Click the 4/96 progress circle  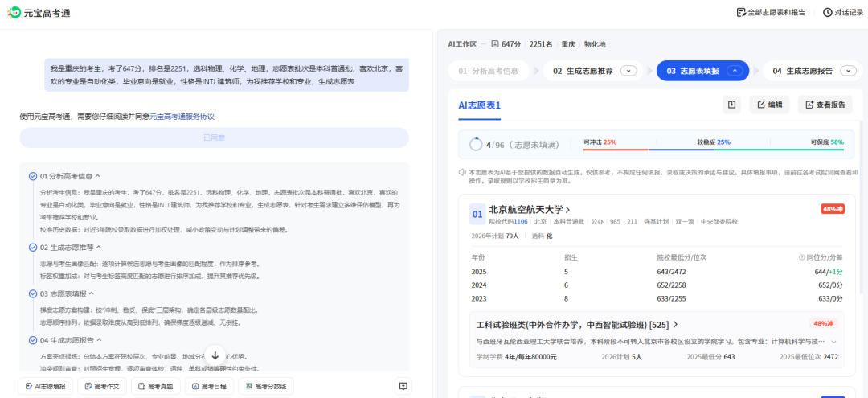pyautogui.click(x=476, y=145)
